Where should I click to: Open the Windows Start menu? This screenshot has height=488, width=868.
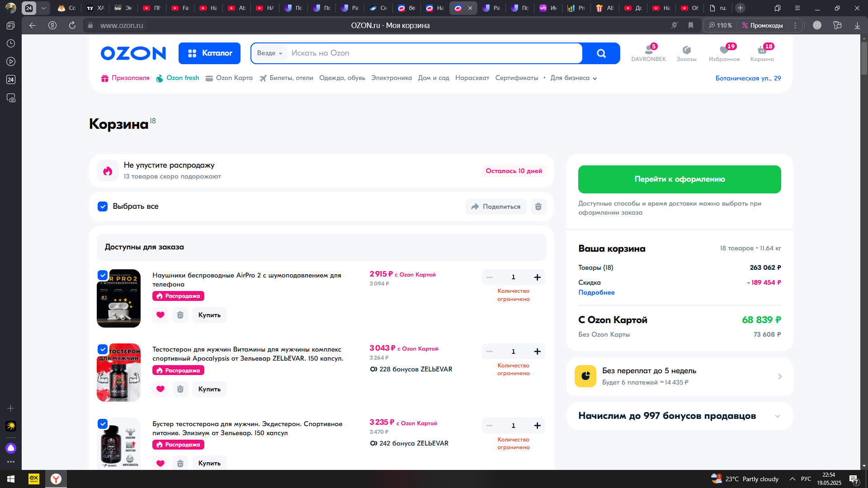tap(11, 479)
